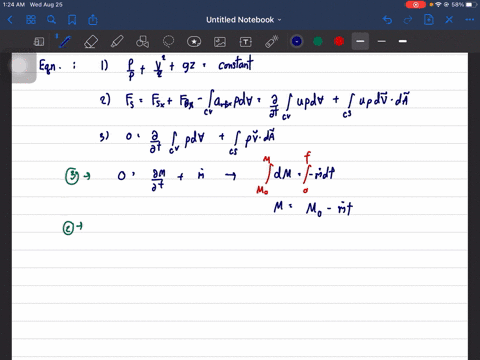Open the Elements sticker tool
The width and height of the screenshot is (480, 360).
click(194, 42)
